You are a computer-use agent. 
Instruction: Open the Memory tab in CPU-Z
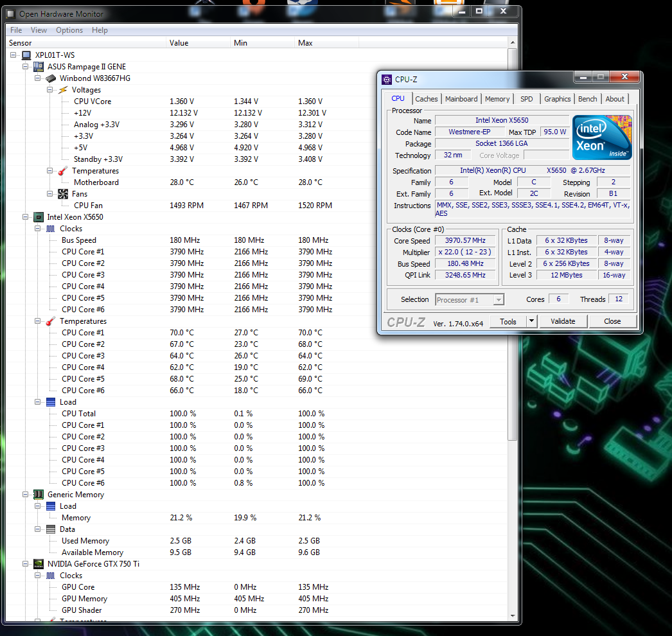[x=497, y=99]
